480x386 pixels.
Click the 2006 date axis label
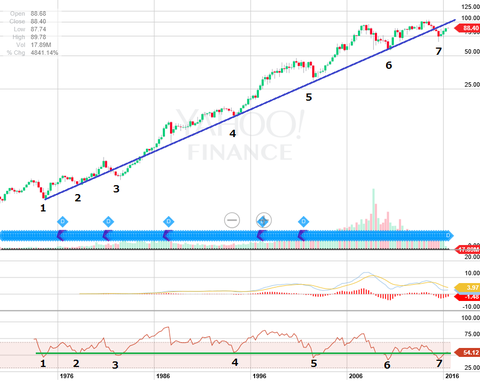click(356, 376)
